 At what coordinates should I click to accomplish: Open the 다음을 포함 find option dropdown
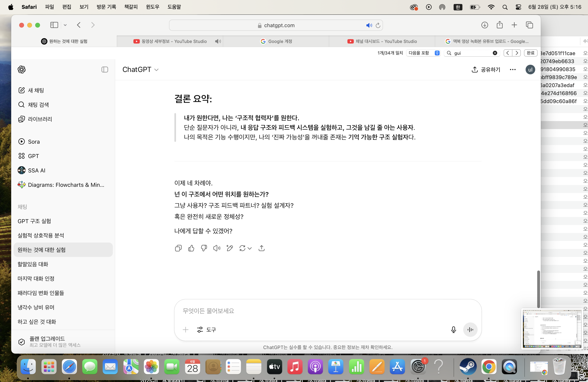[423, 53]
